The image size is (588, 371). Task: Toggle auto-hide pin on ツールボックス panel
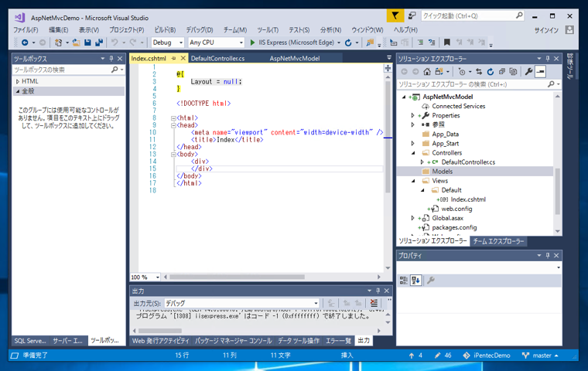pos(111,59)
